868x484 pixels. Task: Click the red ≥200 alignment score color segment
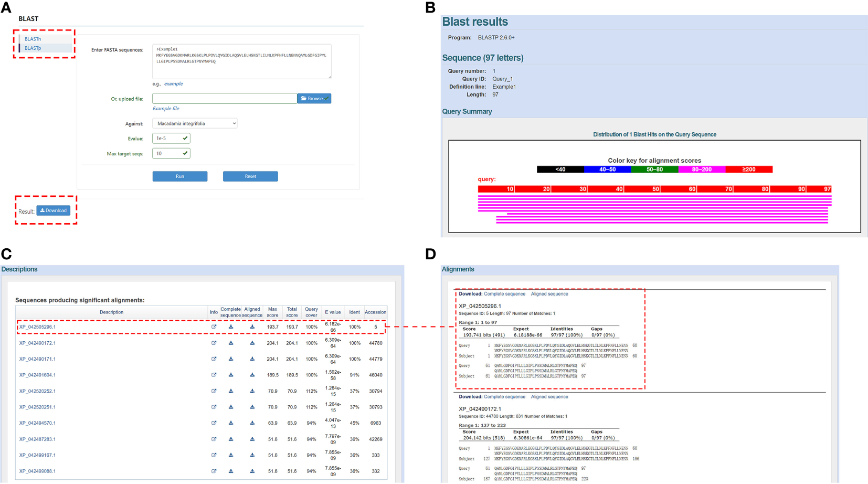click(x=749, y=169)
